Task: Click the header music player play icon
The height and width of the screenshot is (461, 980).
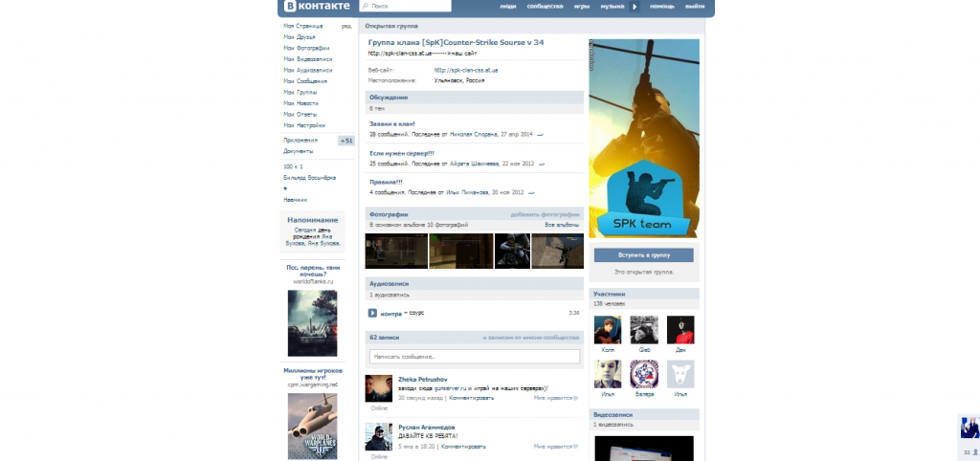Action: pyautogui.click(x=634, y=7)
